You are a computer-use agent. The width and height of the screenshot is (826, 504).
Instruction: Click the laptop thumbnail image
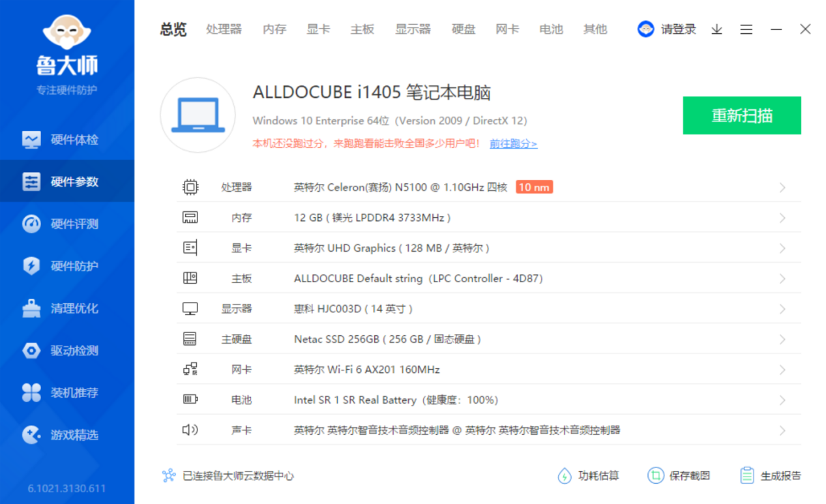(x=198, y=115)
